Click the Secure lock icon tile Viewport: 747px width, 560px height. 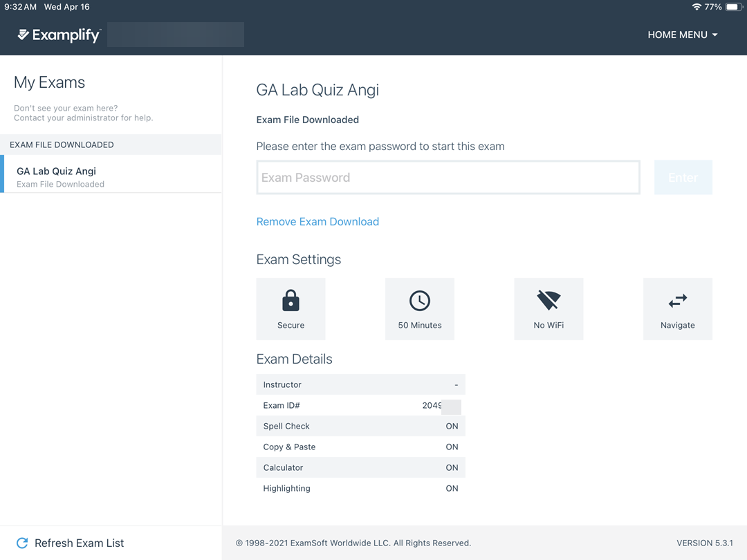coord(290,308)
